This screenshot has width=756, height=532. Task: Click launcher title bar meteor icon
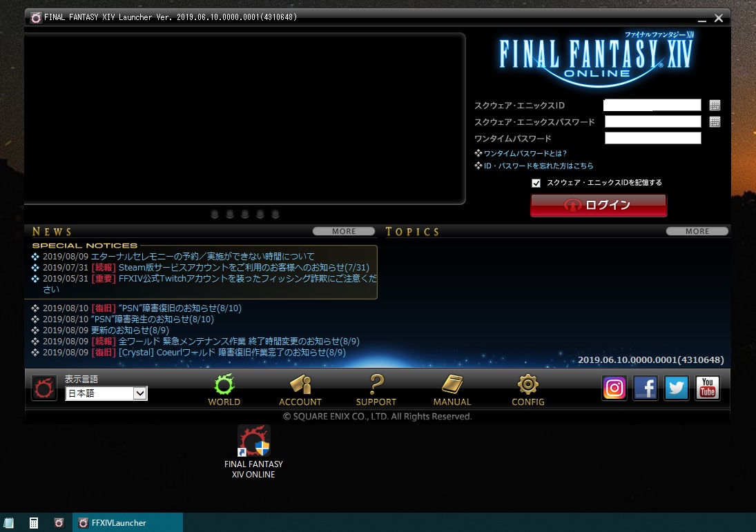[x=36, y=17]
